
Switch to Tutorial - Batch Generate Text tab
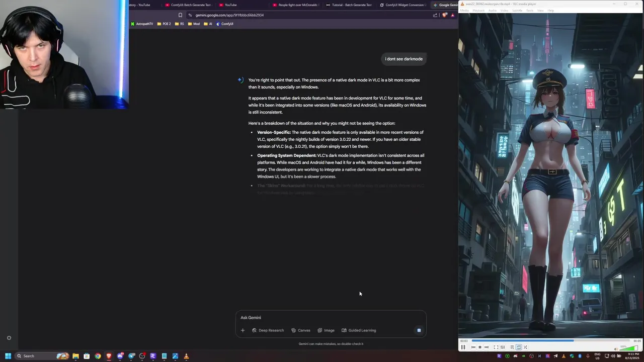tap(348, 5)
